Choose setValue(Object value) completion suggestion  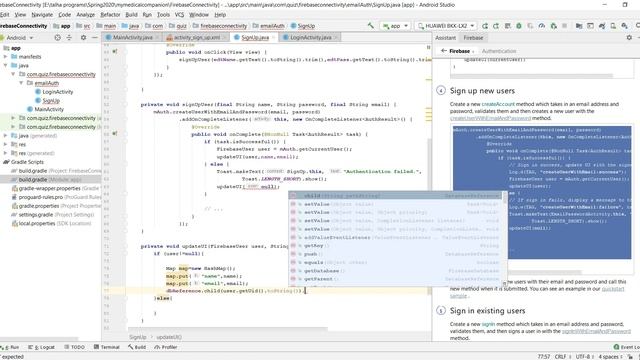(395, 204)
